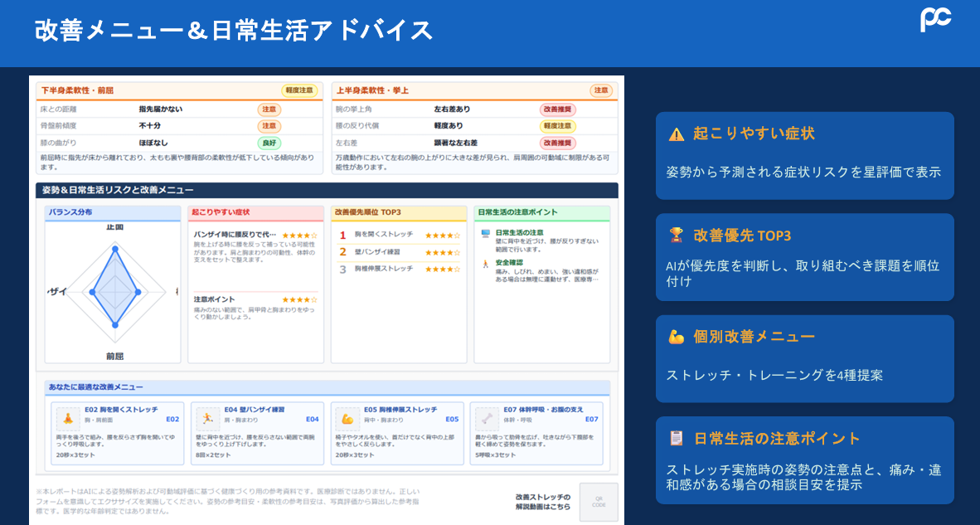Screen dimensions: 980x525
Task: Click the E02 胸を開くストレッチ exercise icon
Action: [x=67, y=420]
